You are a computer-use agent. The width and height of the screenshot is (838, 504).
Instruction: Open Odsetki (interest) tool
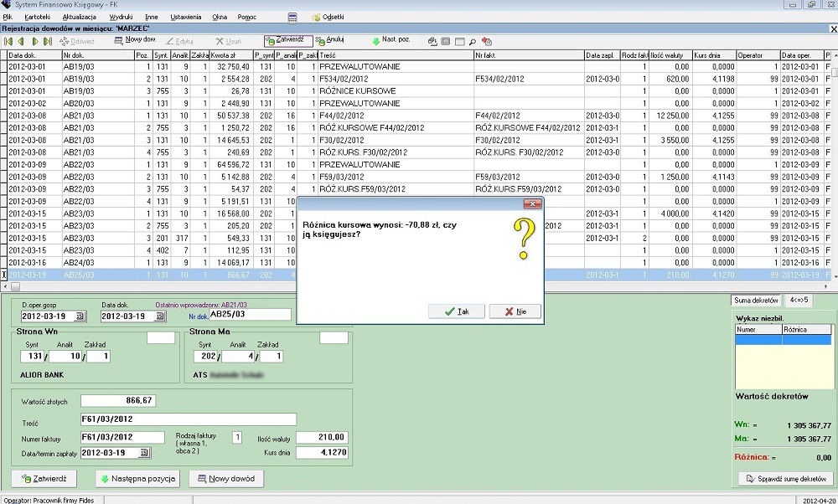click(x=328, y=17)
